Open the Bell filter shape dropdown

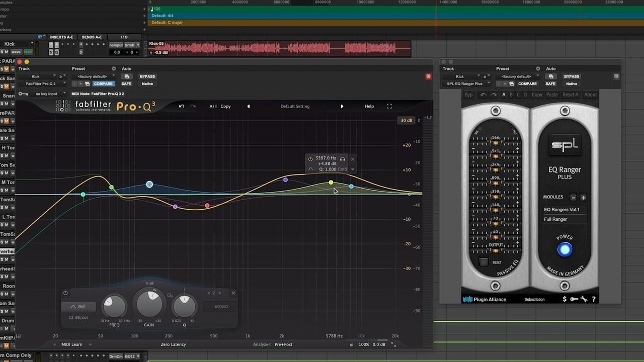click(78, 306)
